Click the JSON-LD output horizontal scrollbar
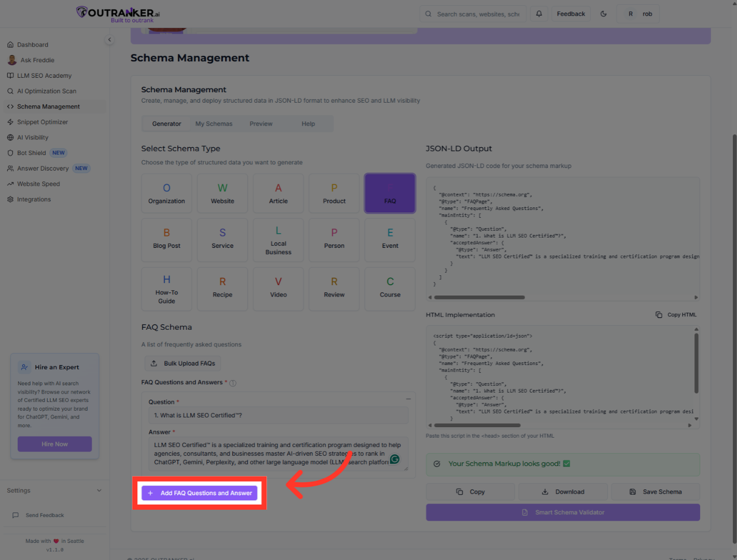737x560 pixels. pyautogui.click(x=479, y=298)
